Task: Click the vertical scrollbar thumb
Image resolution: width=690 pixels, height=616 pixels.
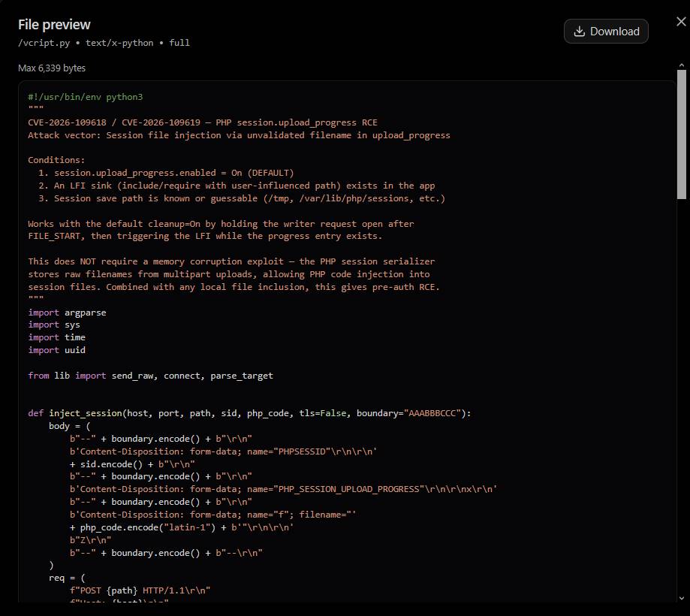Action: 682,134
